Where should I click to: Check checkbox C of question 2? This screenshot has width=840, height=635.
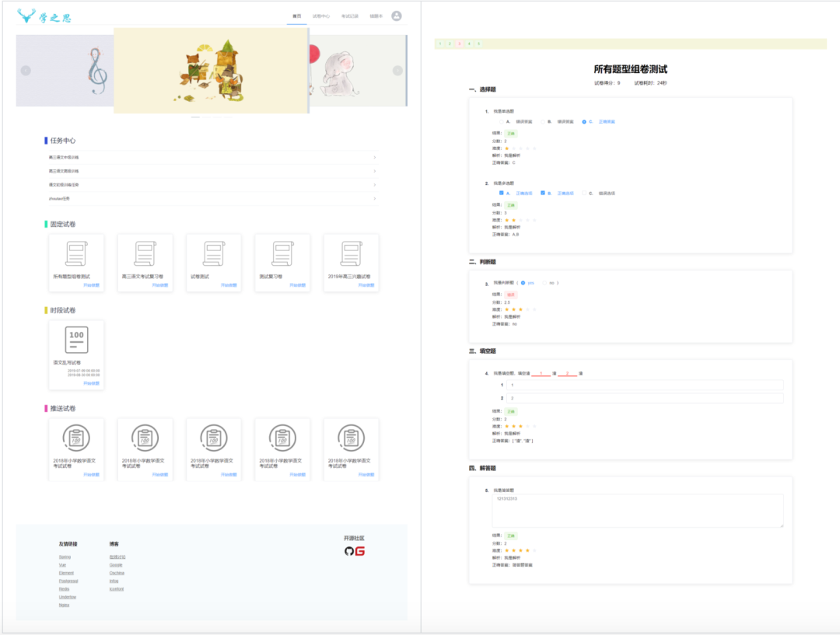click(584, 193)
